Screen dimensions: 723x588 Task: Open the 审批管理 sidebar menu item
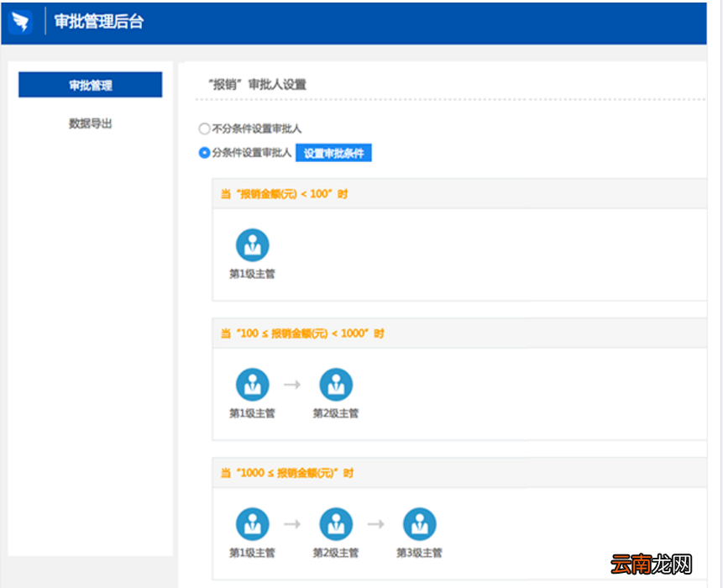pyautogui.click(x=91, y=85)
